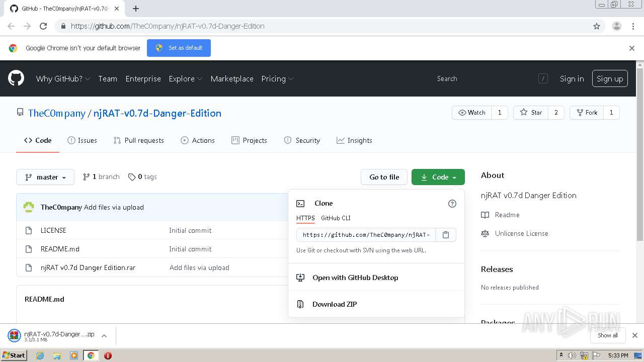Click the GitHub octocat logo
The height and width of the screenshot is (362, 644).
[x=16, y=78]
